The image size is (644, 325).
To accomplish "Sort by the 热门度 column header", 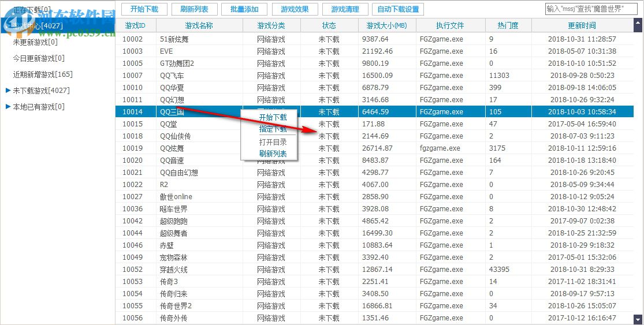I will (x=508, y=25).
